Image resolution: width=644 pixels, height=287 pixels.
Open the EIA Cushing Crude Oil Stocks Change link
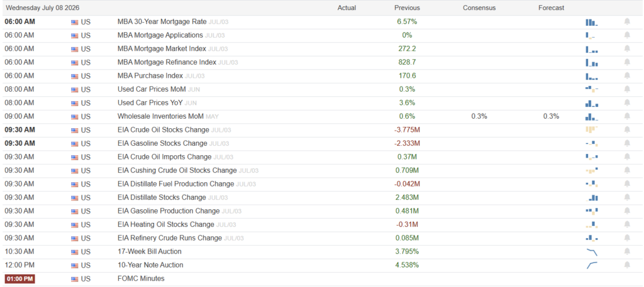click(177, 171)
